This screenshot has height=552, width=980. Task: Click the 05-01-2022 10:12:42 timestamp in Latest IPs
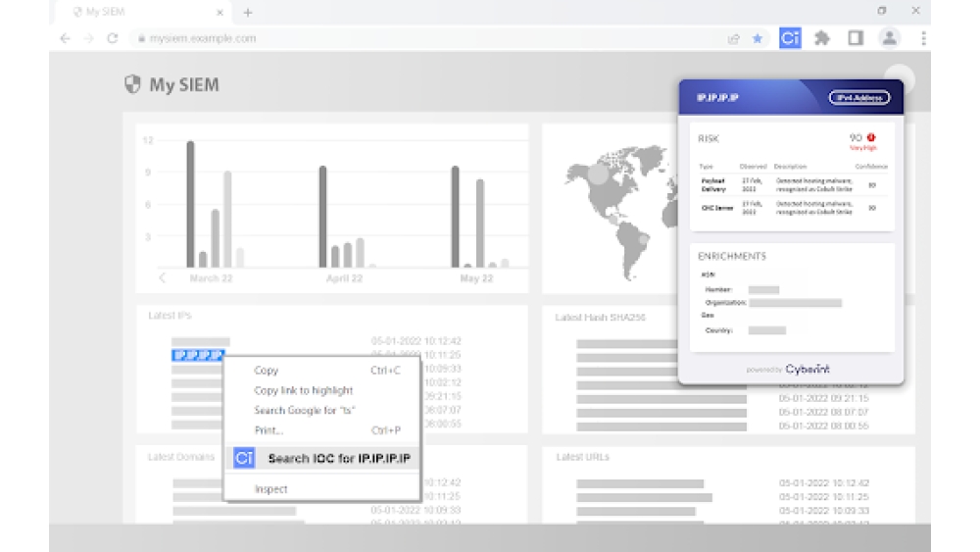pos(416,340)
